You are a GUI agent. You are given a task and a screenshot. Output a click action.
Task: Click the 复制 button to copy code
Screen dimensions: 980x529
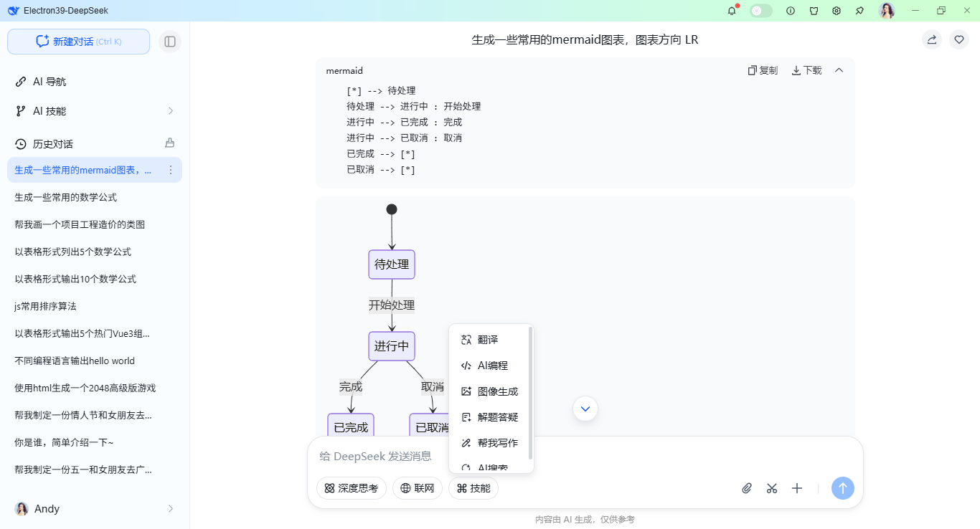tap(763, 70)
